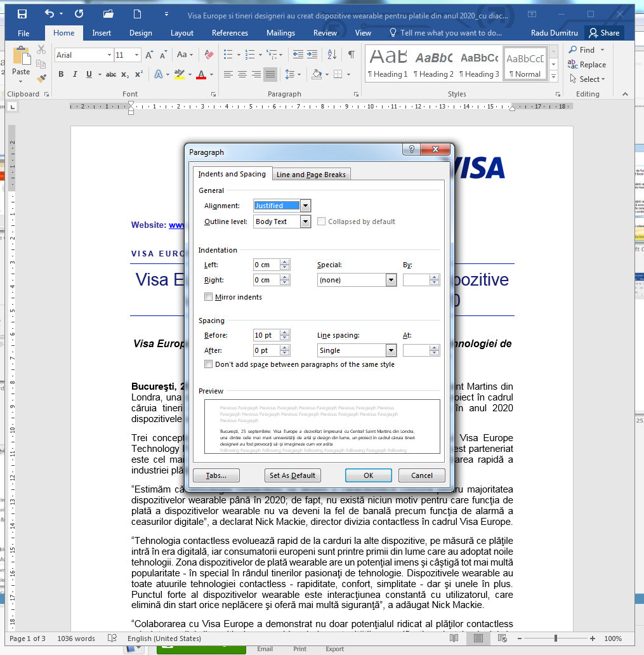
Task: Open the Mailings ribbon tab
Action: [280, 33]
